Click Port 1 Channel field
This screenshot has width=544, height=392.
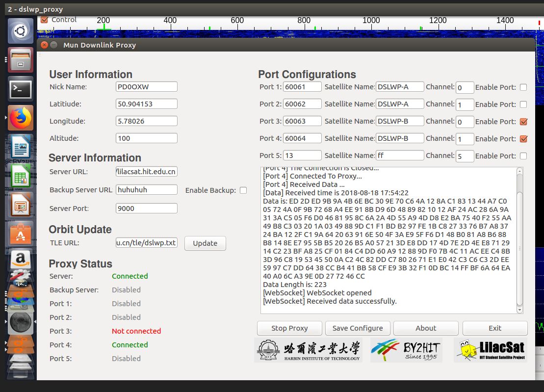tap(465, 87)
